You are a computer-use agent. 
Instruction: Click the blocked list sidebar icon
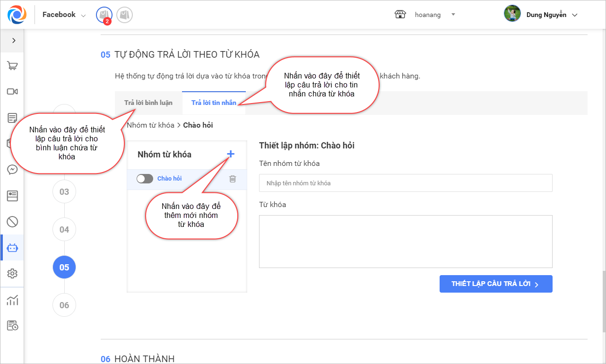coord(12,221)
